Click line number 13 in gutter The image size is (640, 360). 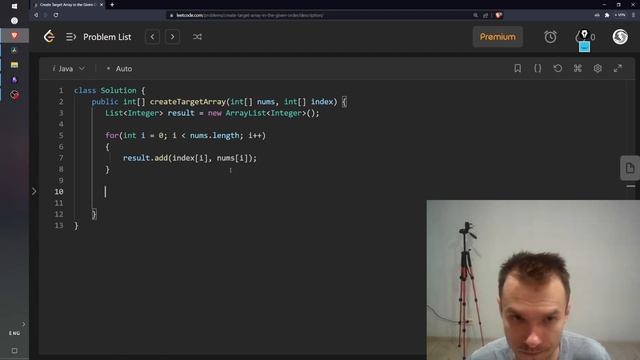point(59,225)
